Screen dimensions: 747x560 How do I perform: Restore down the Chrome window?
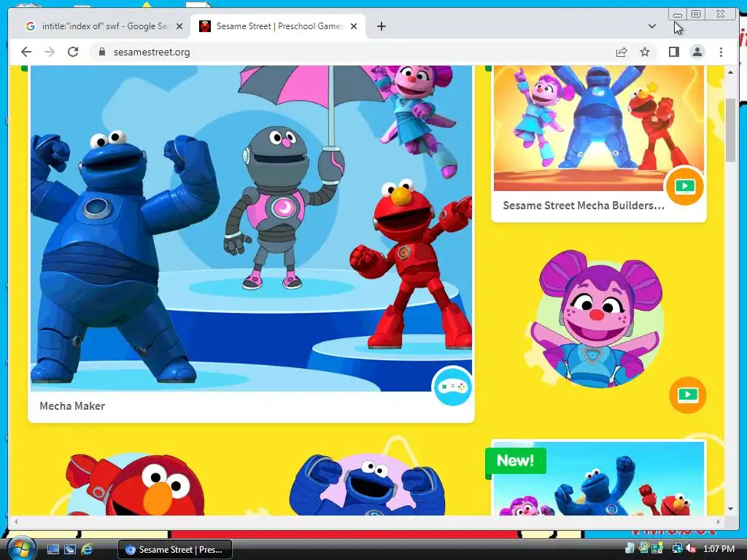tap(696, 15)
